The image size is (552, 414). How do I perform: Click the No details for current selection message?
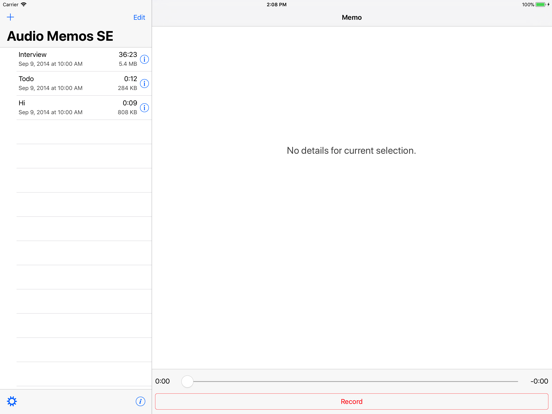[x=351, y=151]
